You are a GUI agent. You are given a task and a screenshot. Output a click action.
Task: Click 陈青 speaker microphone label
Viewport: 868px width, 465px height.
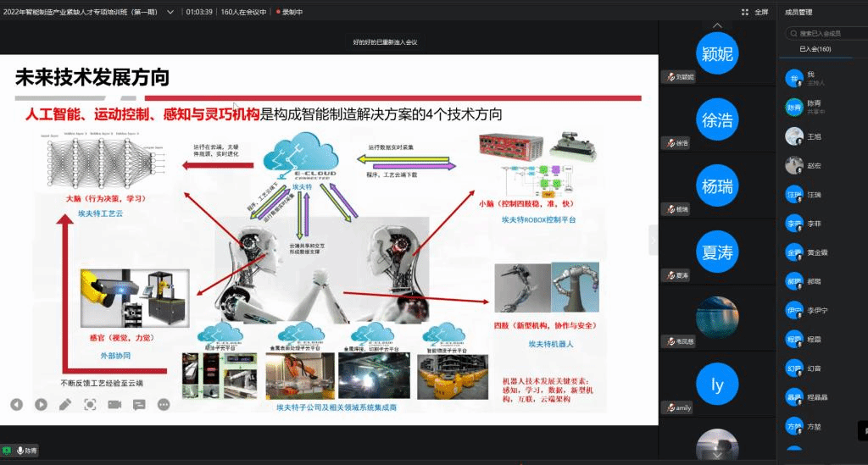[x=26, y=451]
